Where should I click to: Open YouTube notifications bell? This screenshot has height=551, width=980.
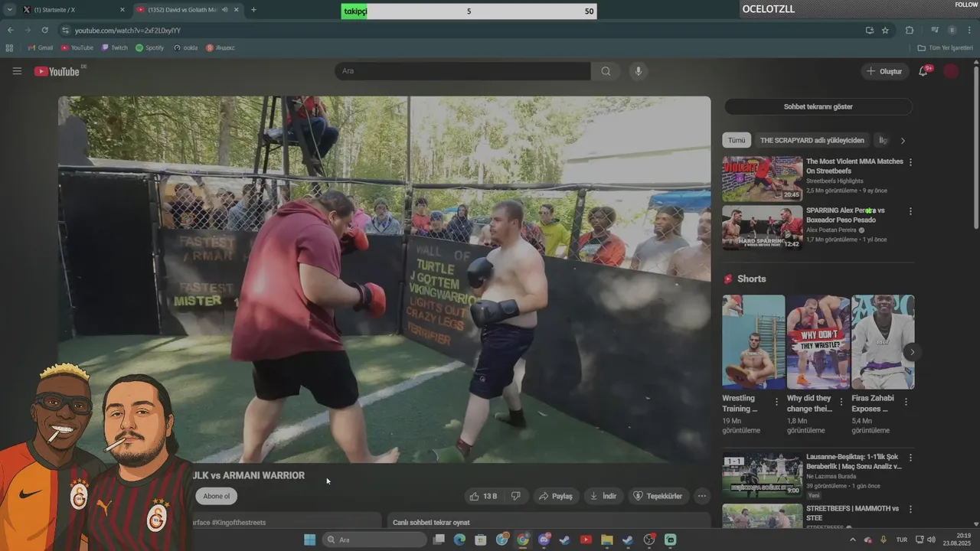(x=923, y=71)
